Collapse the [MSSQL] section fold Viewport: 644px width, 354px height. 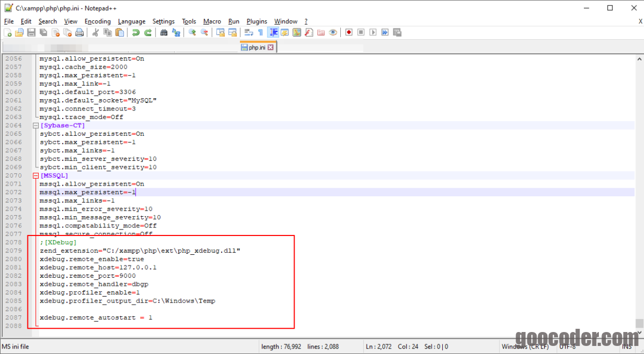pos(36,175)
